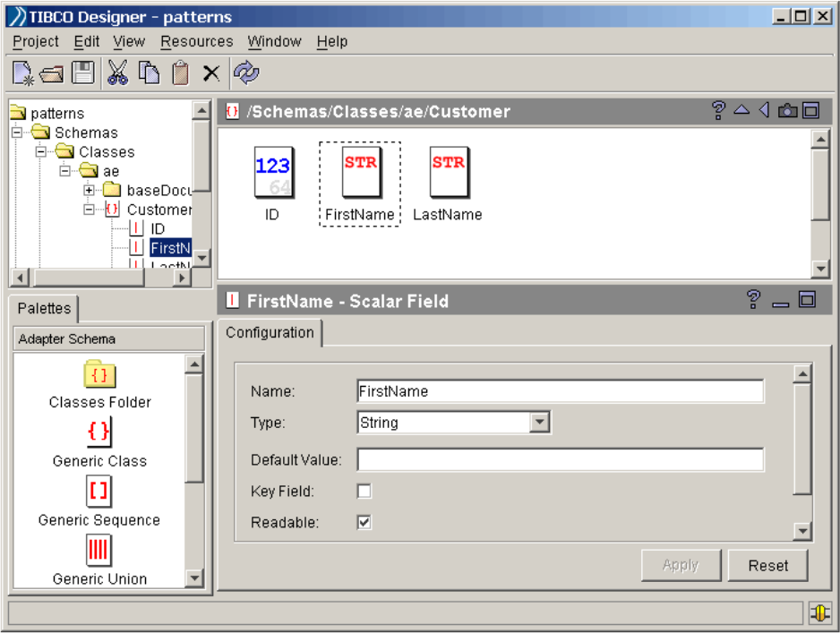Click the Apply button

coord(681,565)
